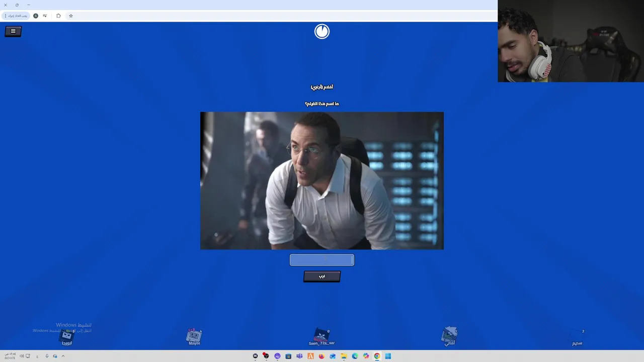Image resolution: width=644 pixels, height=362 pixels.
Task: Click the microphone icon in system tray
Action: point(47,356)
